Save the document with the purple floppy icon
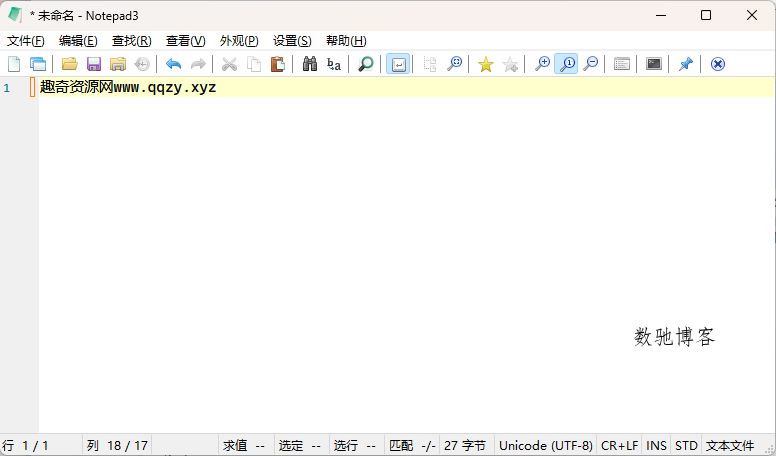This screenshot has height=456, width=776. pyautogui.click(x=94, y=64)
